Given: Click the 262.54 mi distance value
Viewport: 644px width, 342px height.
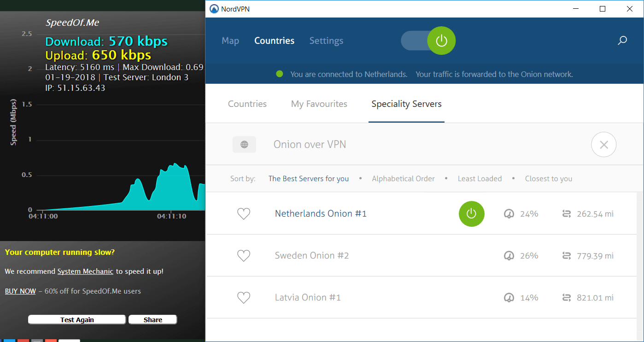Looking at the screenshot, I should point(595,214).
